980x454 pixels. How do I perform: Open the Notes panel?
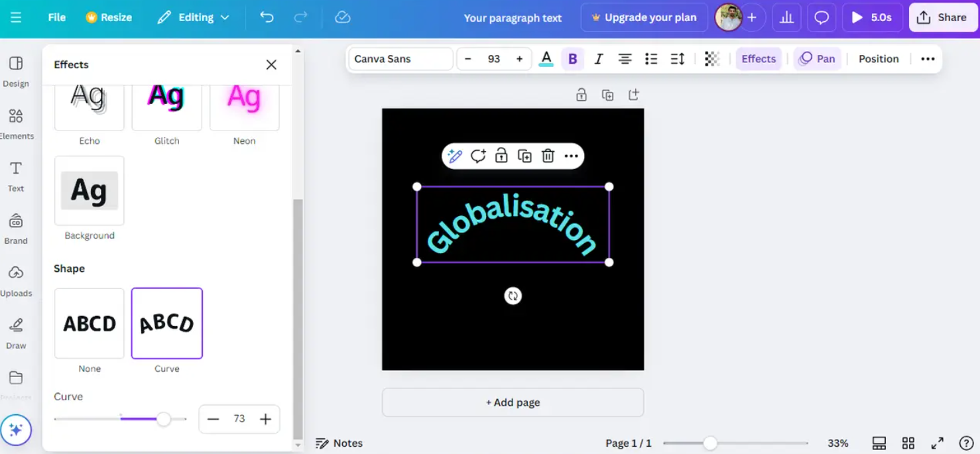pos(339,443)
